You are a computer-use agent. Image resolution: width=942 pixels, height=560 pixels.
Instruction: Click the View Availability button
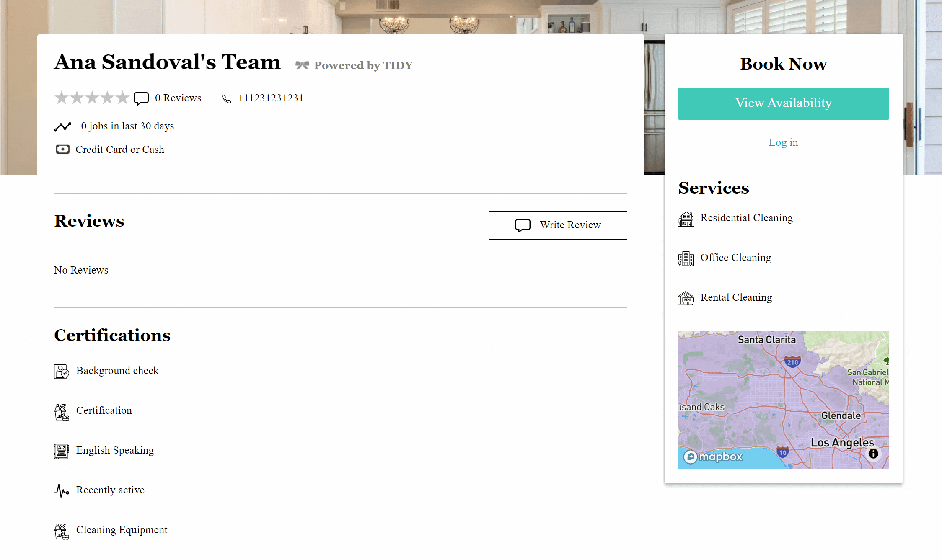(x=783, y=103)
